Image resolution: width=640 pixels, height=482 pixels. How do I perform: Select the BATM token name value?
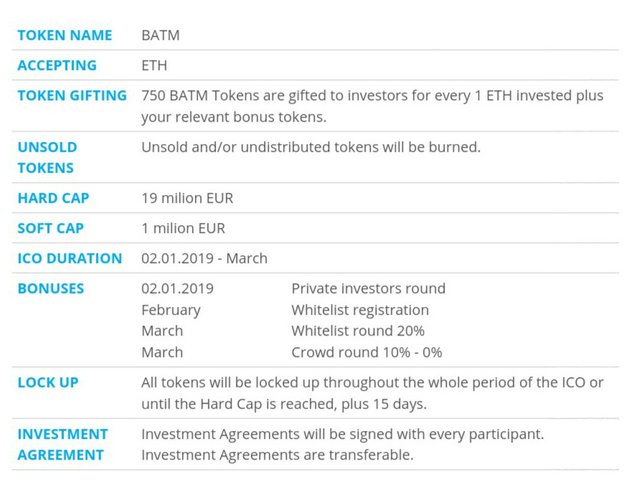[161, 35]
